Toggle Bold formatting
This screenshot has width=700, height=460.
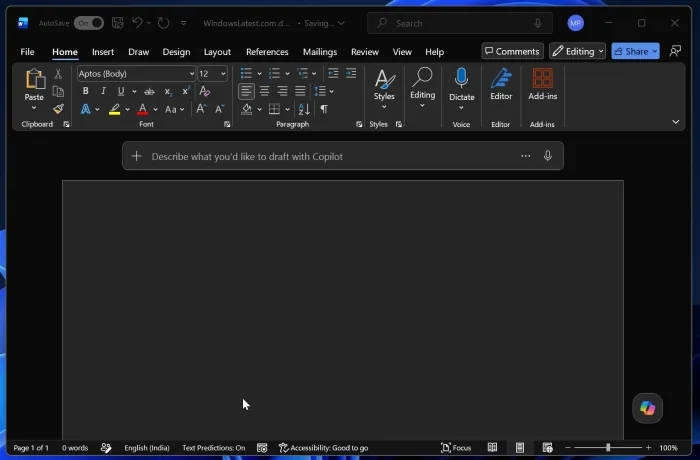(x=86, y=91)
